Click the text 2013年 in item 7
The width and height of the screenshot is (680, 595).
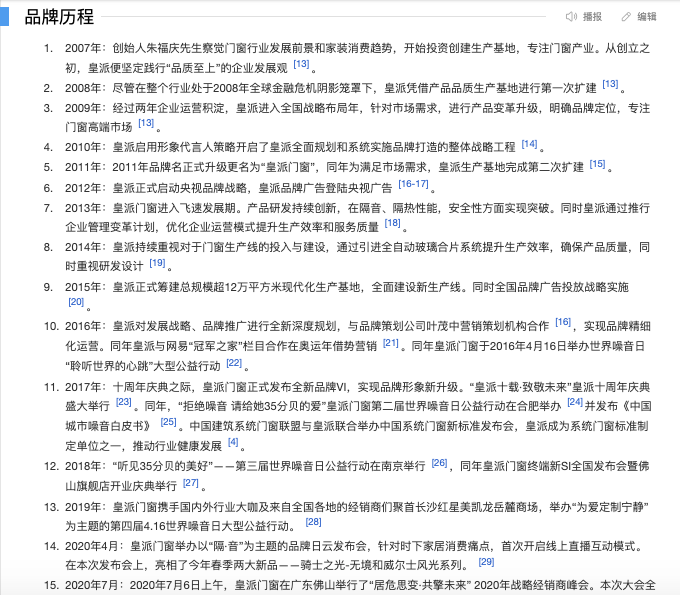pyautogui.click(x=83, y=208)
